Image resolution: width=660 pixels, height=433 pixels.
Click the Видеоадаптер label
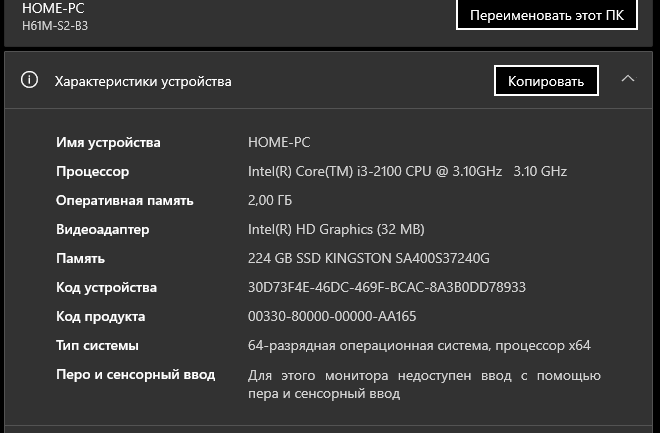tap(102, 229)
